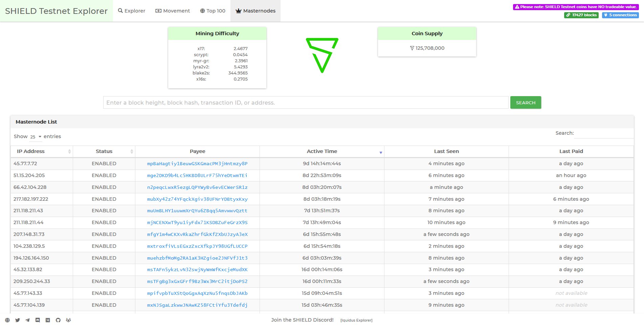Viewport: 644px width, 327px height.
Task: Open payee address mxtroxfiVLsEGxzZxcXfkpJY98UGfLUCCP
Action: coord(197,246)
